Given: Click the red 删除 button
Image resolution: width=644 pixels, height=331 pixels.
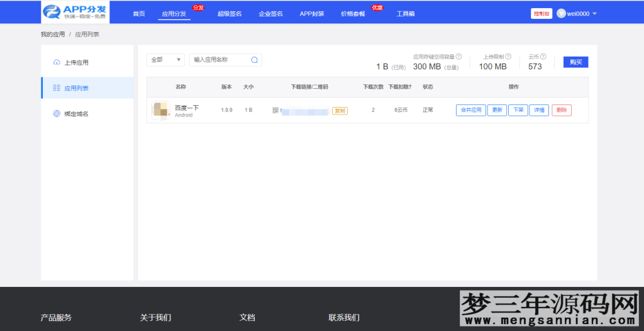Looking at the screenshot, I should point(562,110).
